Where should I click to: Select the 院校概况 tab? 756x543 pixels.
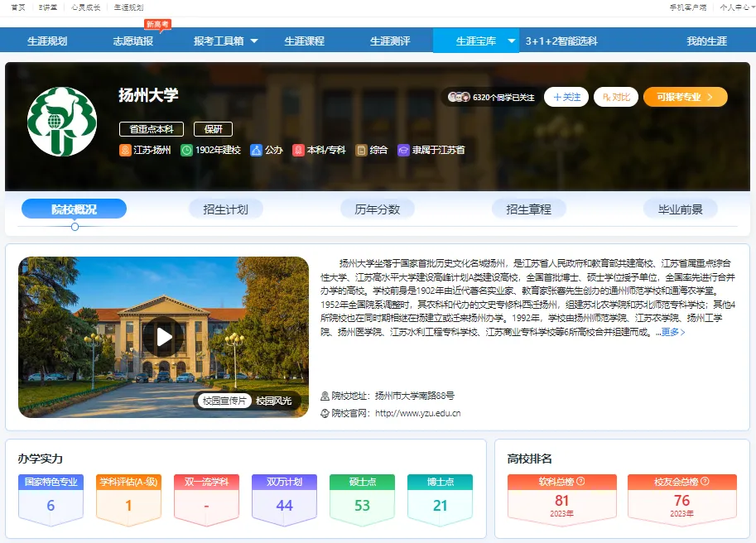(75, 209)
